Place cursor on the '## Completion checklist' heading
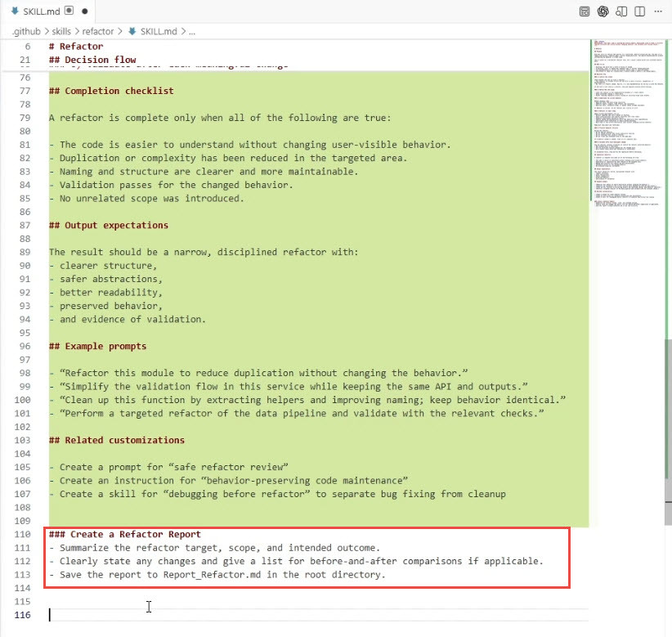 pyautogui.click(x=111, y=91)
